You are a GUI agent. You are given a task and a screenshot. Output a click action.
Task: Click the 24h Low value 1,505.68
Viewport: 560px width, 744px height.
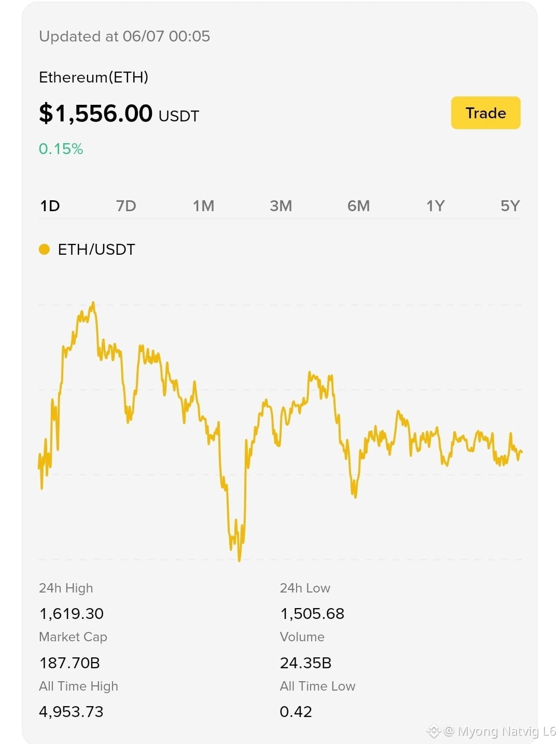pos(312,614)
